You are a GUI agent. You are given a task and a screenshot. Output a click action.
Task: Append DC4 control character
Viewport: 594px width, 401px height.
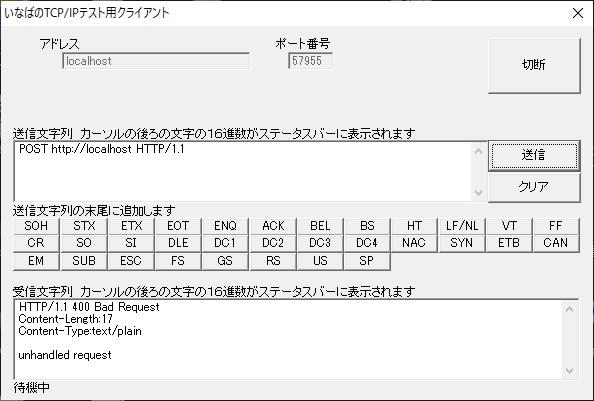pos(367,243)
